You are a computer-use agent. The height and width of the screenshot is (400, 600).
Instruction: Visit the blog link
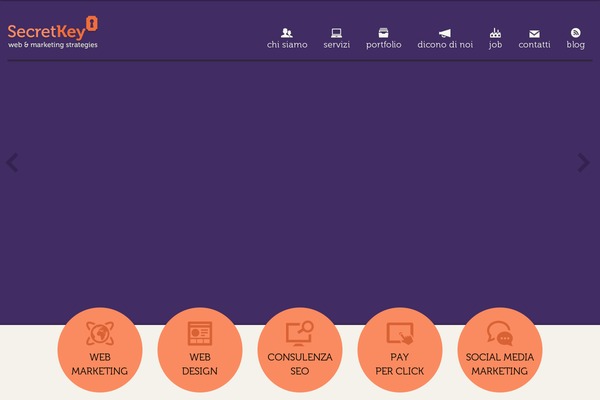click(x=576, y=45)
